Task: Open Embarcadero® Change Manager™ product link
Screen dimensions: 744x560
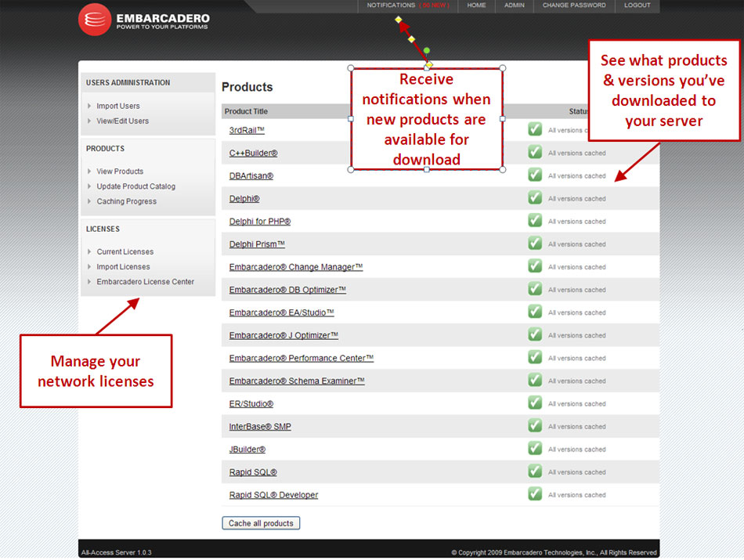Action: click(296, 267)
